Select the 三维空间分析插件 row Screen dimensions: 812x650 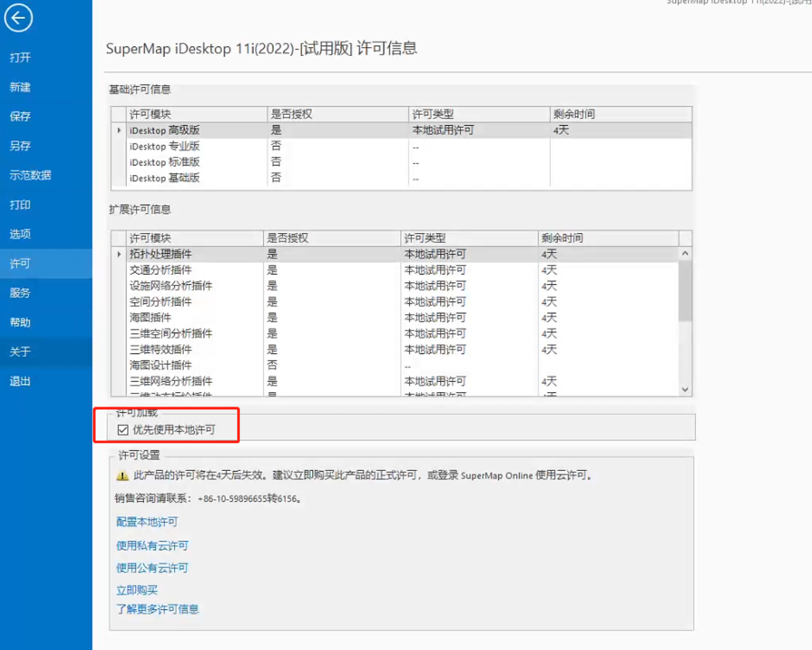click(x=395, y=333)
